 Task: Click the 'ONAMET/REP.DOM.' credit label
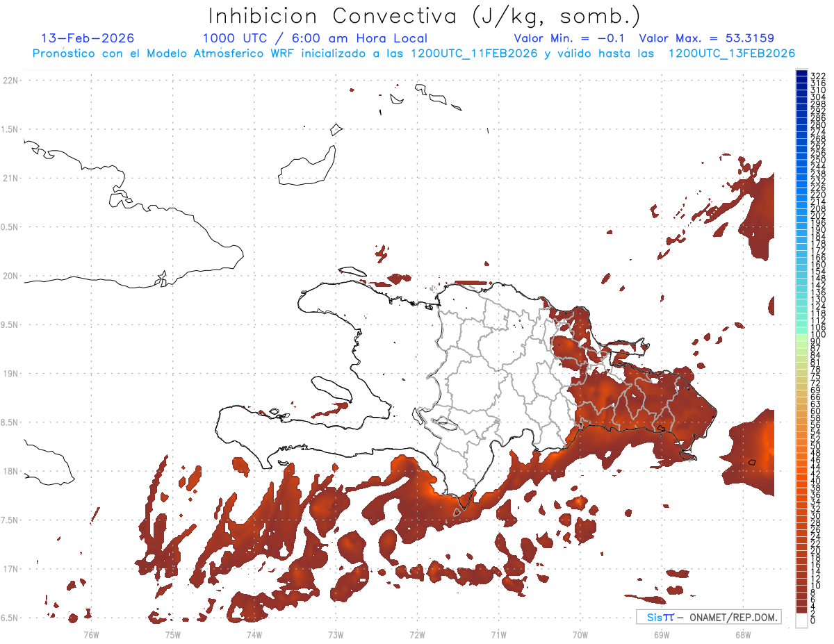click(734, 617)
